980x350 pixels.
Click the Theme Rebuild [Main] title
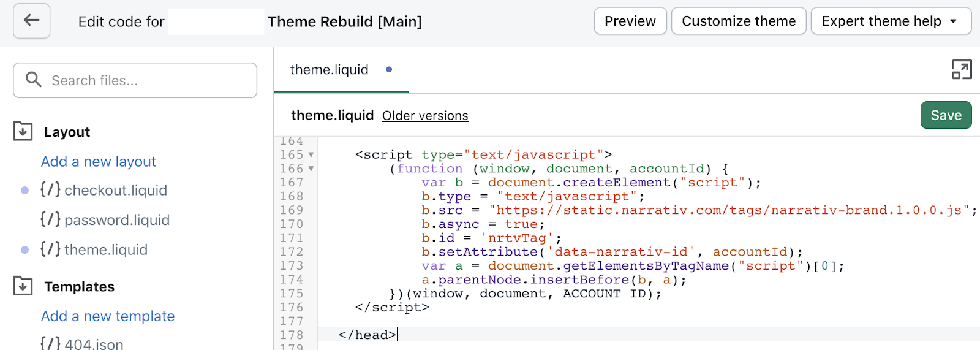point(345,22)
